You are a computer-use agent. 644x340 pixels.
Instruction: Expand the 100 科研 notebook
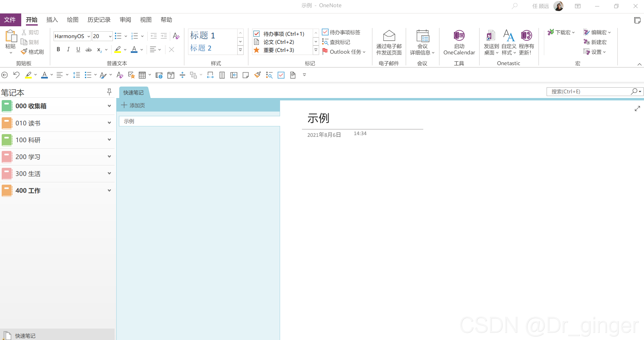point(109,140)
